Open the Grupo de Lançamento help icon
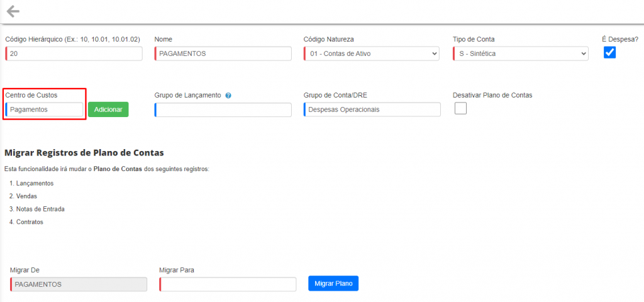 click(228, 96)
